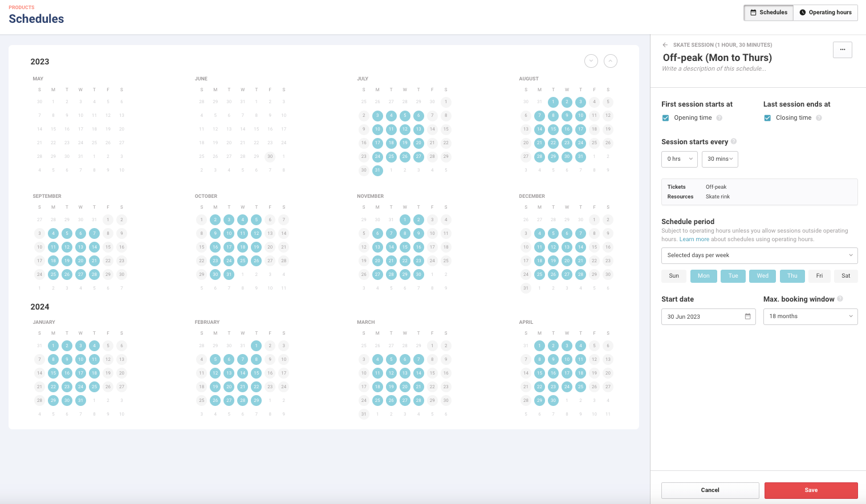Toggle the Closing time checkbox
Screen dimensions: 866x504
pos(767,118)
